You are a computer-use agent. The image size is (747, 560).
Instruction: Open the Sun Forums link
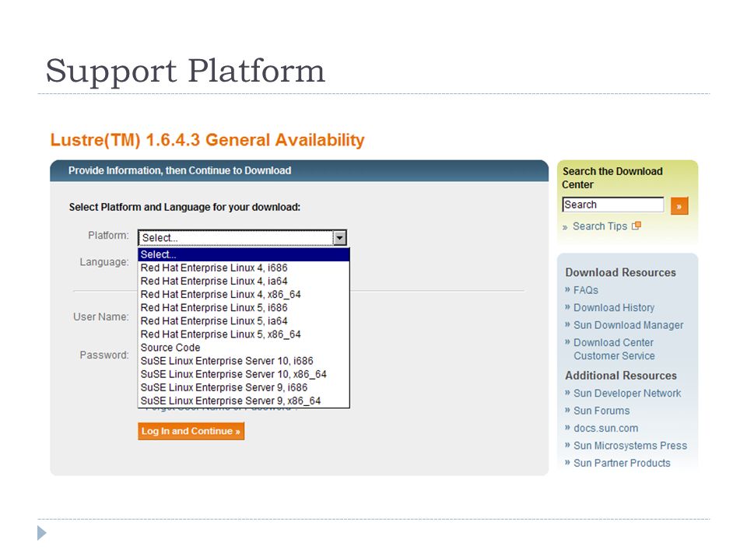tap(601, 411)
